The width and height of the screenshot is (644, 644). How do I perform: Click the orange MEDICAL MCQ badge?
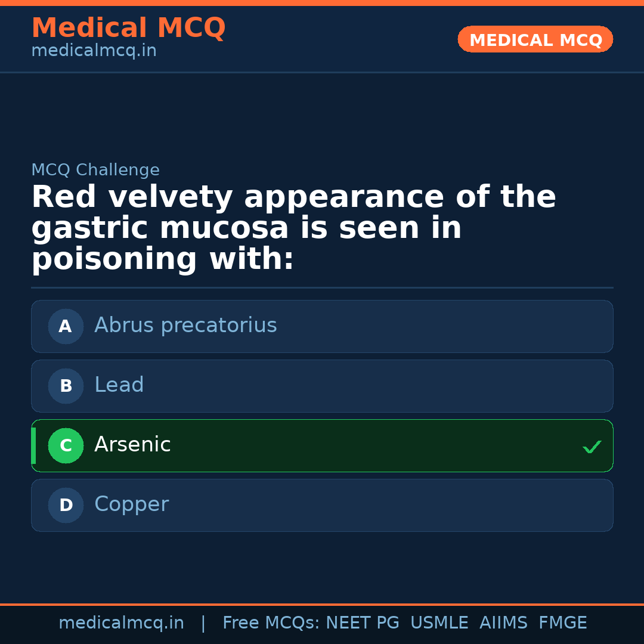[535, 39]
